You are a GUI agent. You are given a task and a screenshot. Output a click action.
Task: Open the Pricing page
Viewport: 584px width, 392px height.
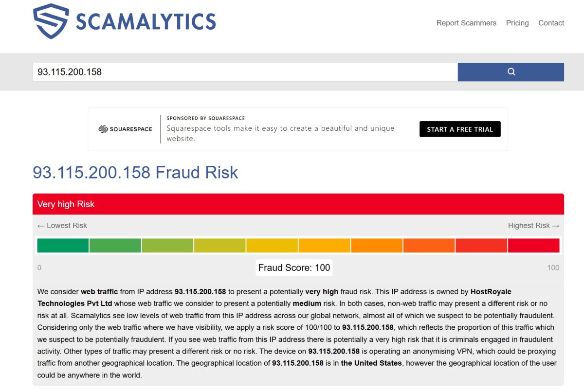point(517,23)
